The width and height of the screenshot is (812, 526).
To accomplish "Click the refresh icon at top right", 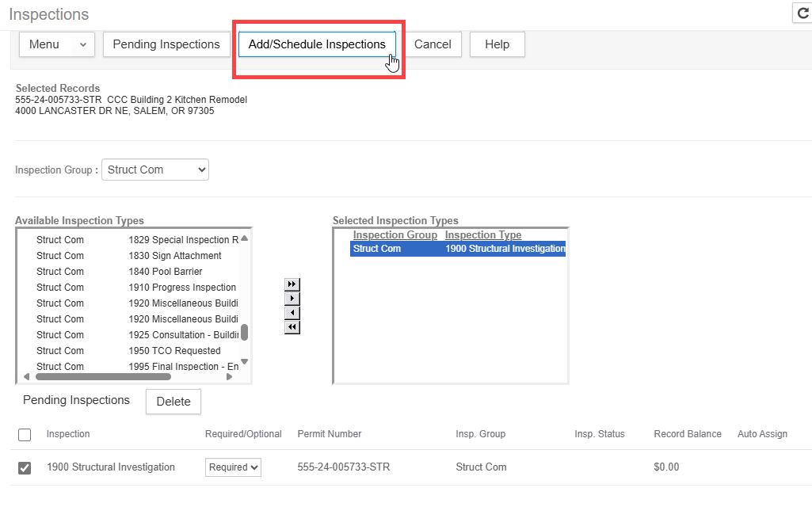I will (802, 13).
